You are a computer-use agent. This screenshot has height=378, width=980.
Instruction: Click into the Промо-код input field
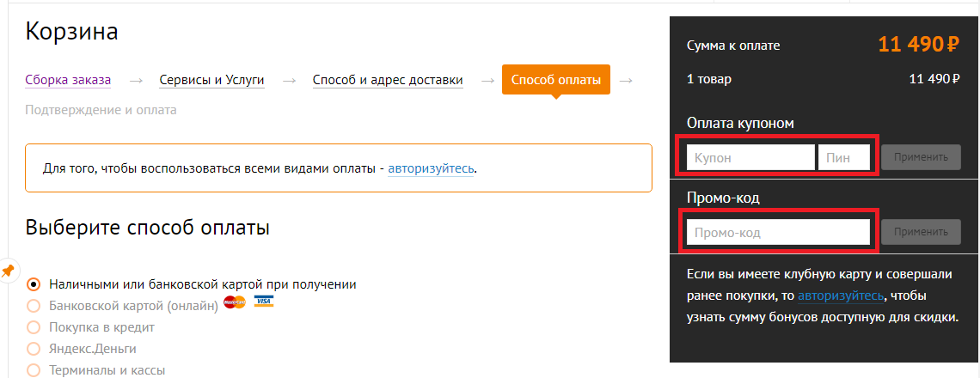(x=777, y=232)
